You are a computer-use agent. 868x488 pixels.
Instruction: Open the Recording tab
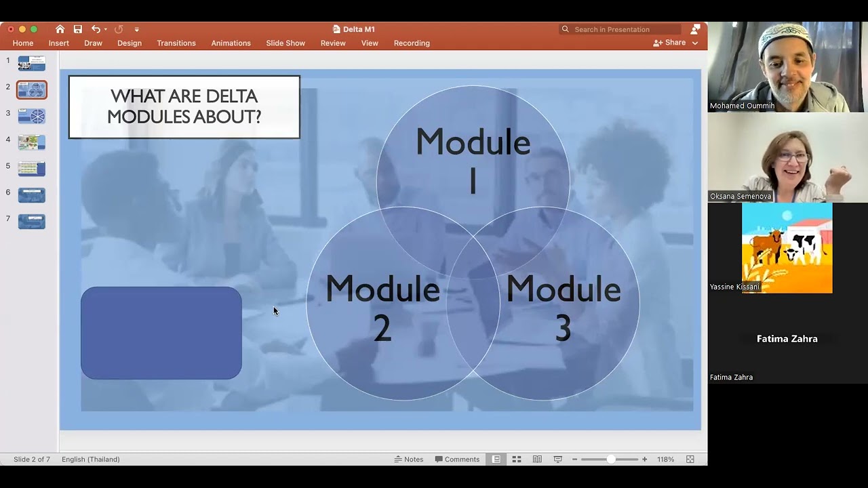[x=412, y=43]
